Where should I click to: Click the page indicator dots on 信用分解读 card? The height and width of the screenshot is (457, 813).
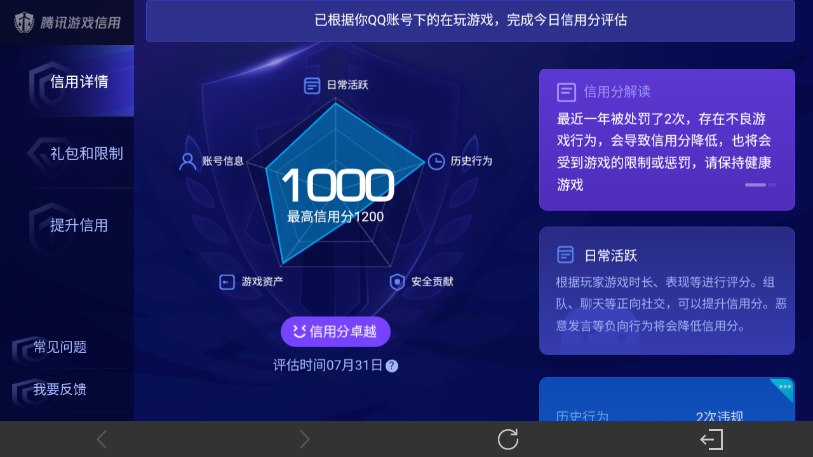[x=760, y=185]
